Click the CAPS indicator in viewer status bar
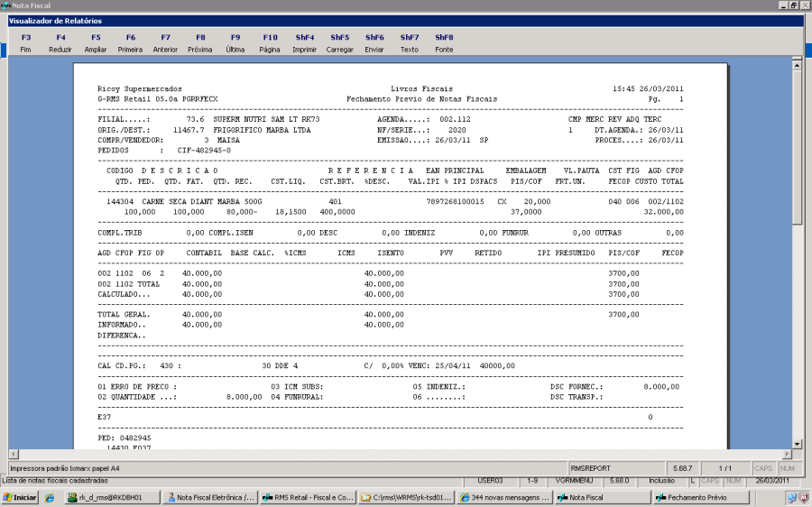 pos(763,468)
